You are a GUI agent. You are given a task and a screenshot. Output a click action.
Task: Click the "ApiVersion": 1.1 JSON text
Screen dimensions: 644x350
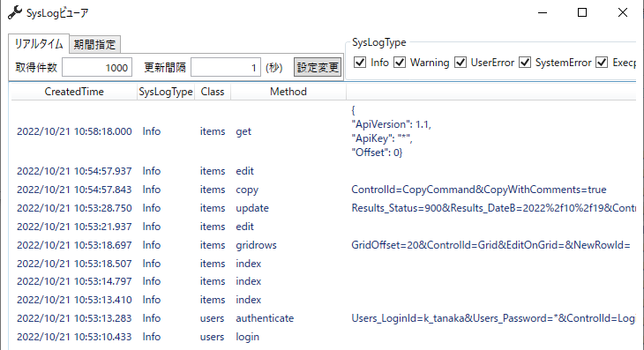pos(391,124)
